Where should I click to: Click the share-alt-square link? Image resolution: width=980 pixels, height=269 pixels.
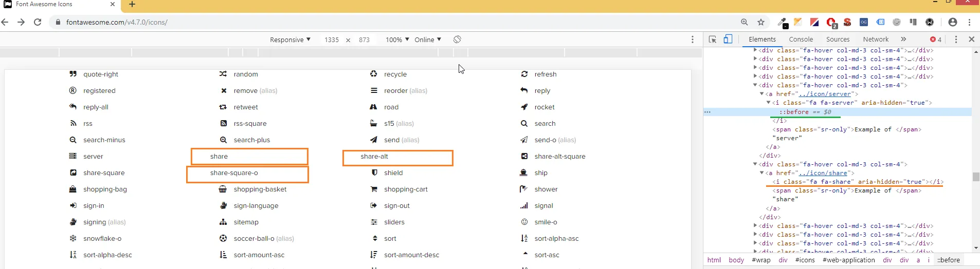[x=559, y=156]
